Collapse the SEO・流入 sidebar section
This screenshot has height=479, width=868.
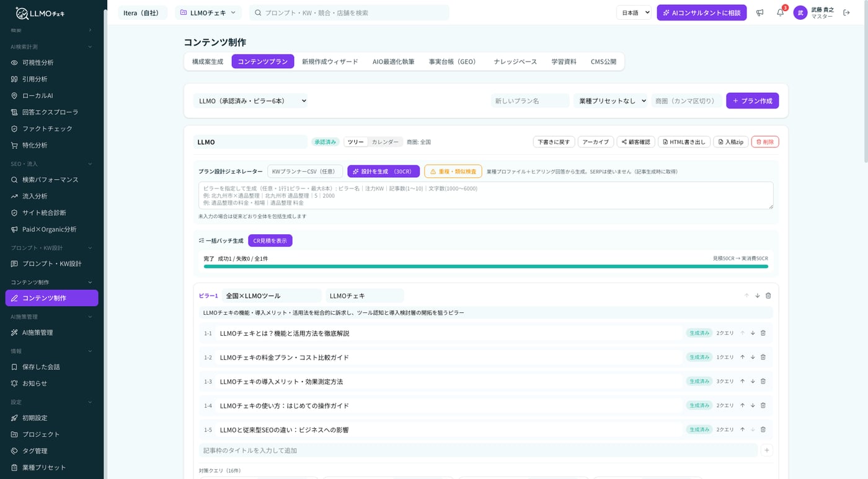point(51,164)
